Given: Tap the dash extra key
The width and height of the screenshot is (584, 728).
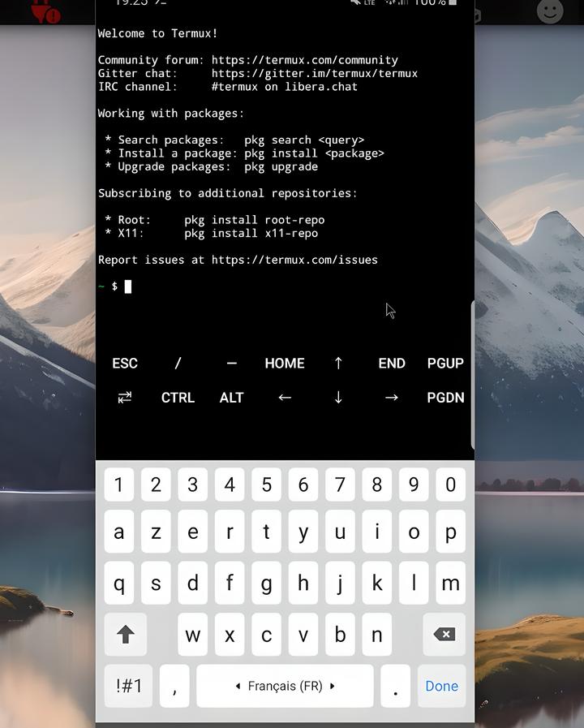Looking at the screenshot, I should tap(231, 363).
